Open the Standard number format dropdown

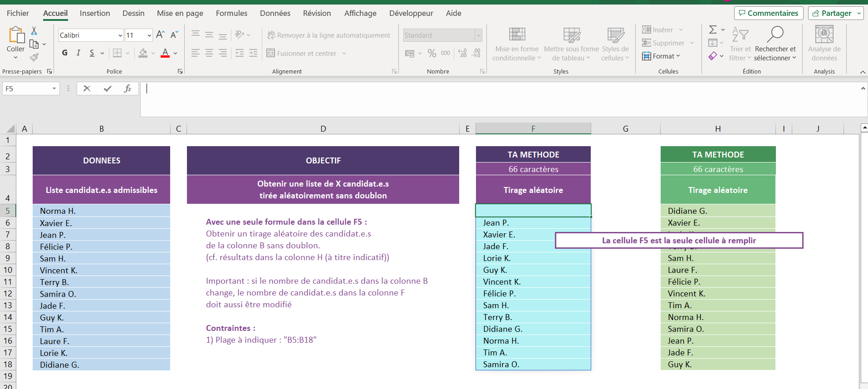click(x=478, y=35)
